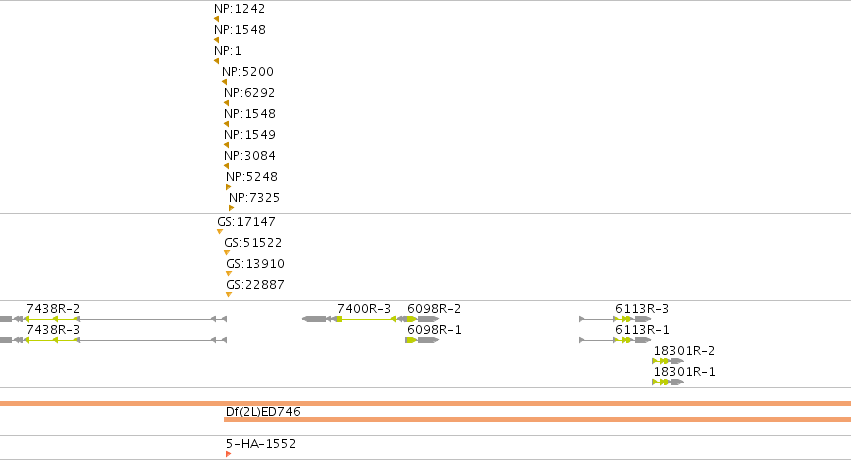This screenshot has height=460, width=851.
Task: Click the 18301R-2 label
Action: point(684,351)
